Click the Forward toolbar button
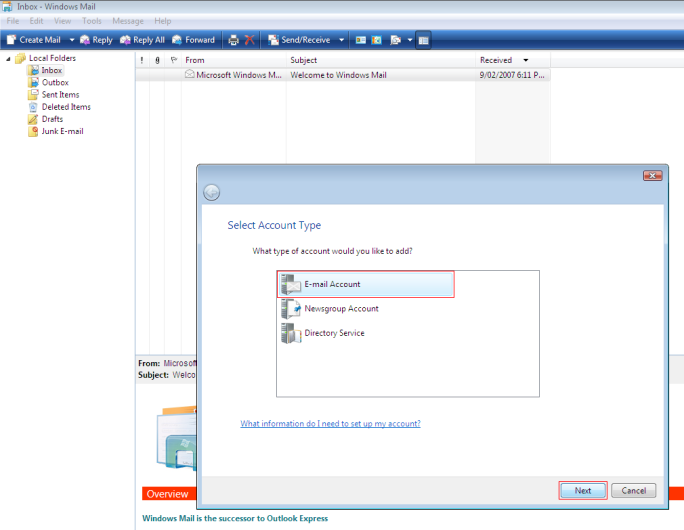684x530 pixels. [x=193, y=40]
